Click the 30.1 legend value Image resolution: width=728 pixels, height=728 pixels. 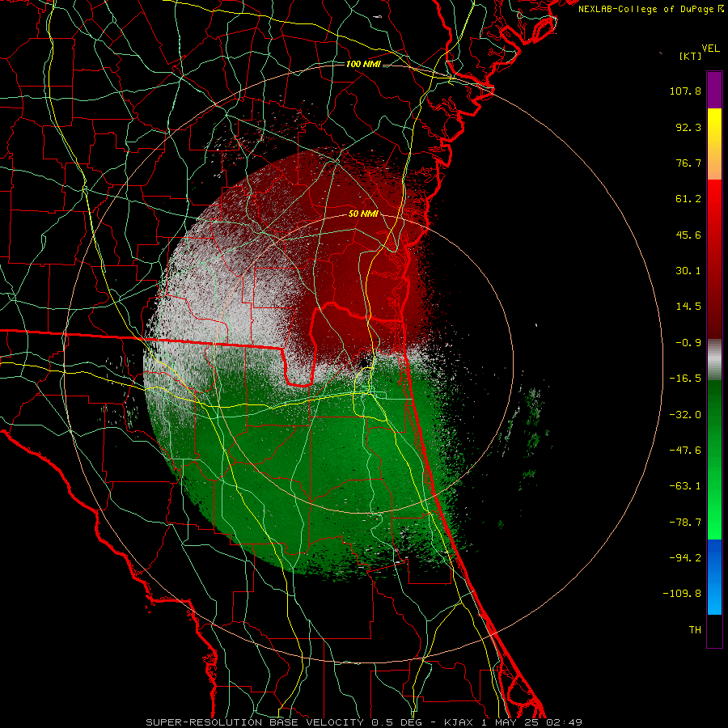[688, 271]
